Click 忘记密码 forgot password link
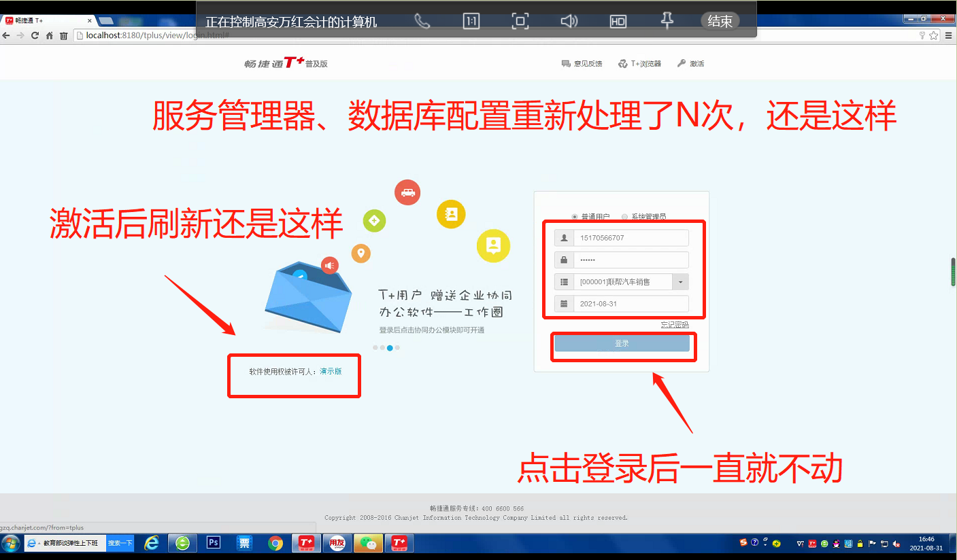This screenshot has width=957, height=560. 675,325
